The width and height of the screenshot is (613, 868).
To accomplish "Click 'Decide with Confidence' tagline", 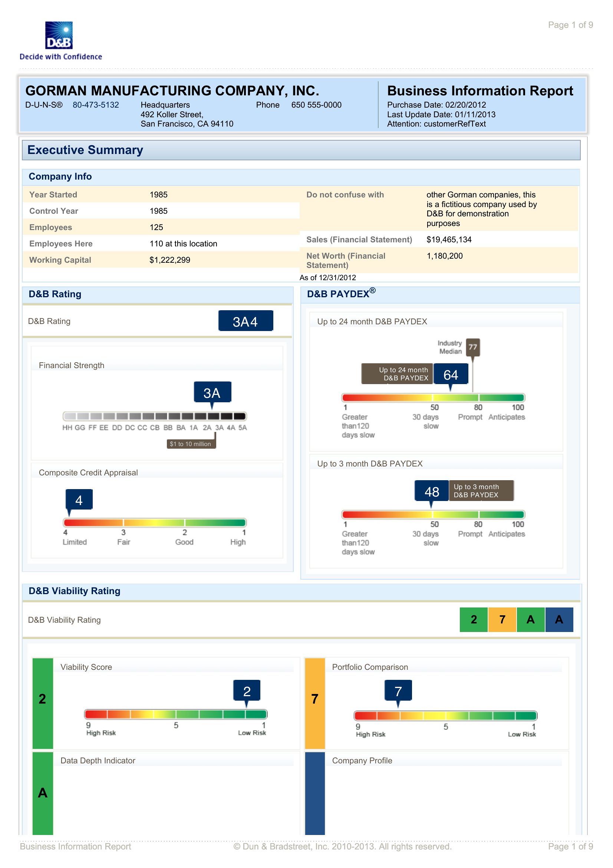I will [61, 57].
